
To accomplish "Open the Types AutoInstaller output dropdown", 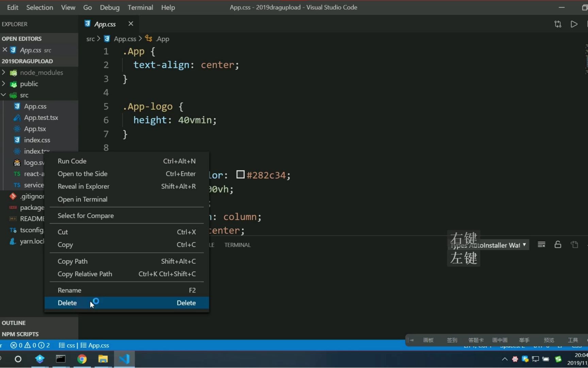I will click(489, 245).
